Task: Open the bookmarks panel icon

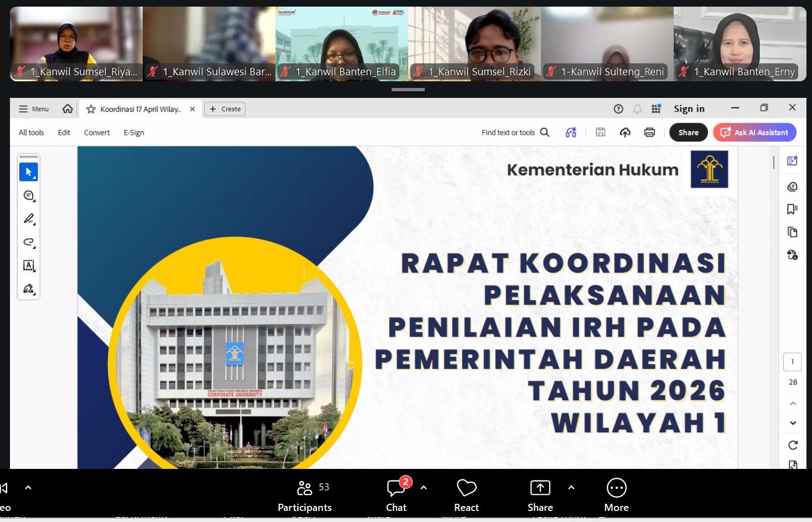Action: tap(792, 208)
